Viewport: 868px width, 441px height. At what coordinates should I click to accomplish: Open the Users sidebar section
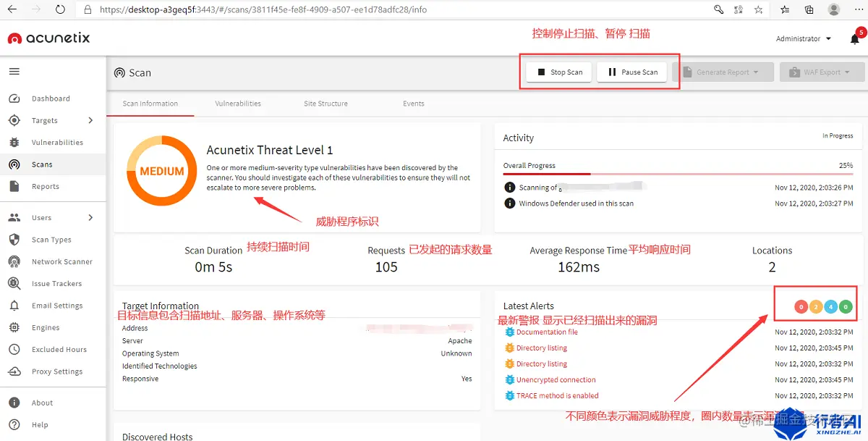[41, 218]
